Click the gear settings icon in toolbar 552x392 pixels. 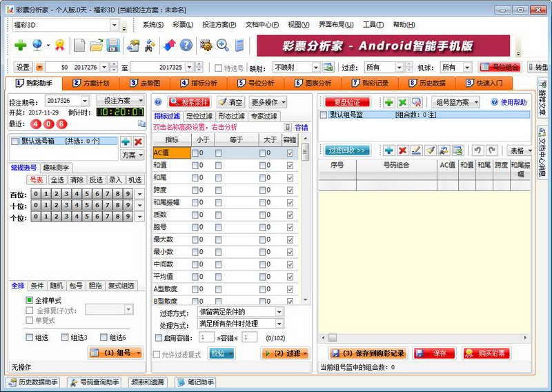[x=206, y=46]
